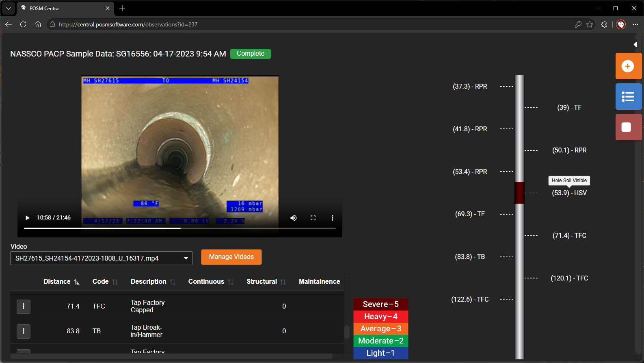This screenshot has width=644, height=363.
Task: Click the (120.1) - TFC observation
Action: click(569, 278)
